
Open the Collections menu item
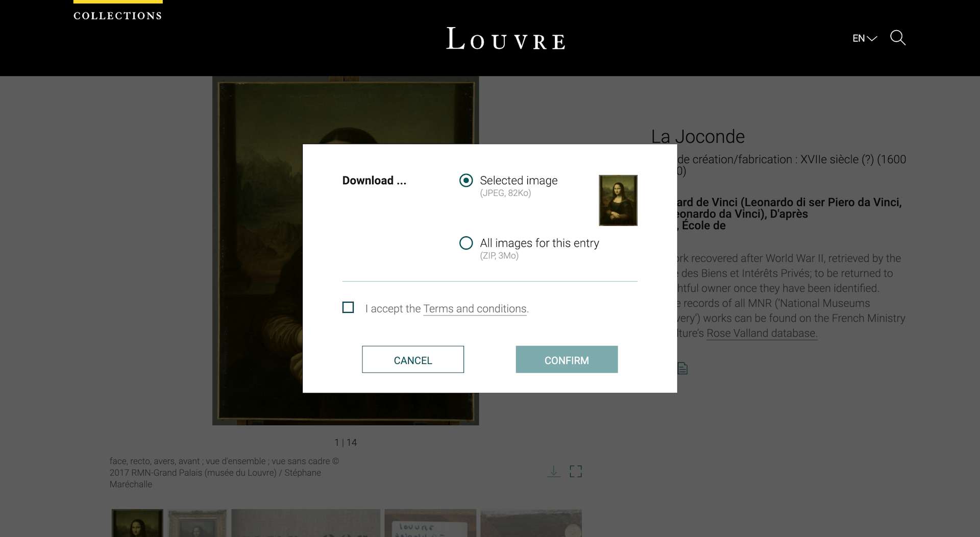click(x=118, y=16)
